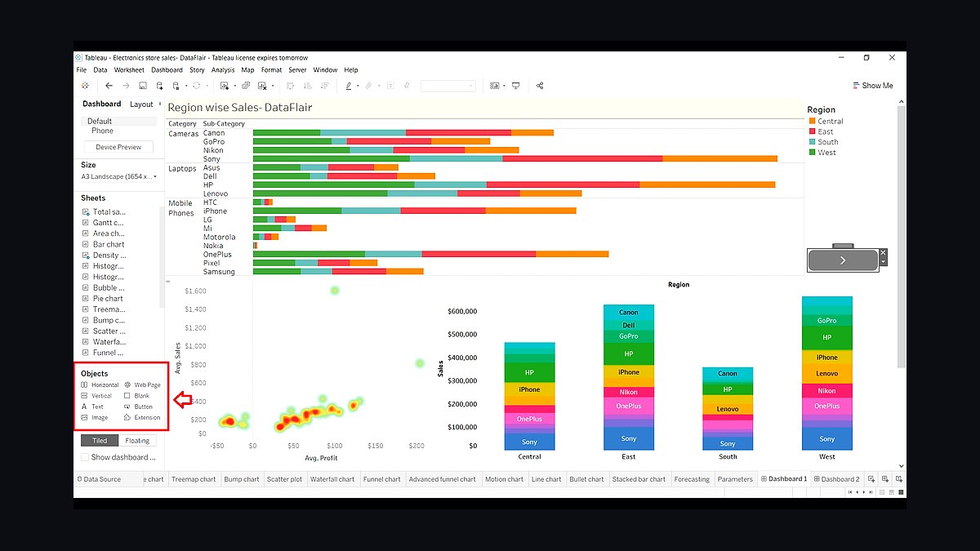Click the Show mark labels T icon
Screen dimensions: 980x551
point(390,86)
